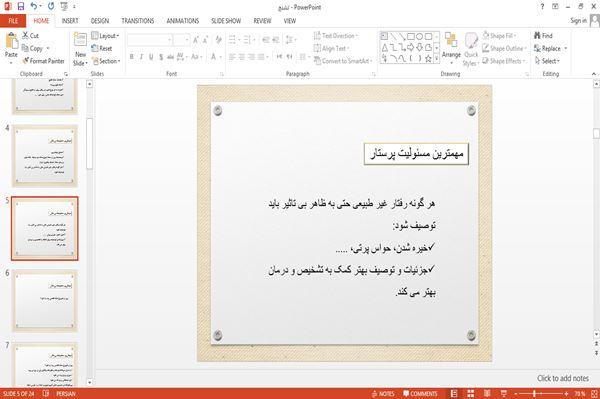The image size is (600, 399).
Task: Open the Layout dropdown
Action: pyautogui.click(x=105, y=36)
